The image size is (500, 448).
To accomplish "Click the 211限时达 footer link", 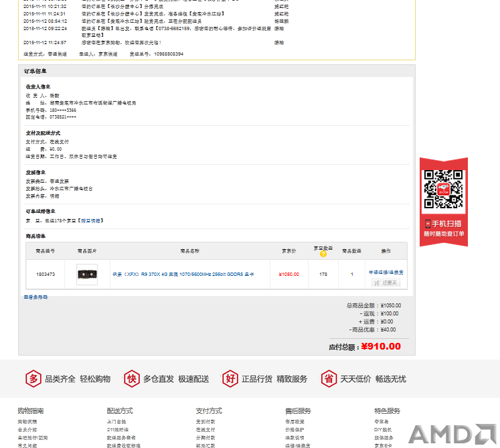I will tap(118, 430).
